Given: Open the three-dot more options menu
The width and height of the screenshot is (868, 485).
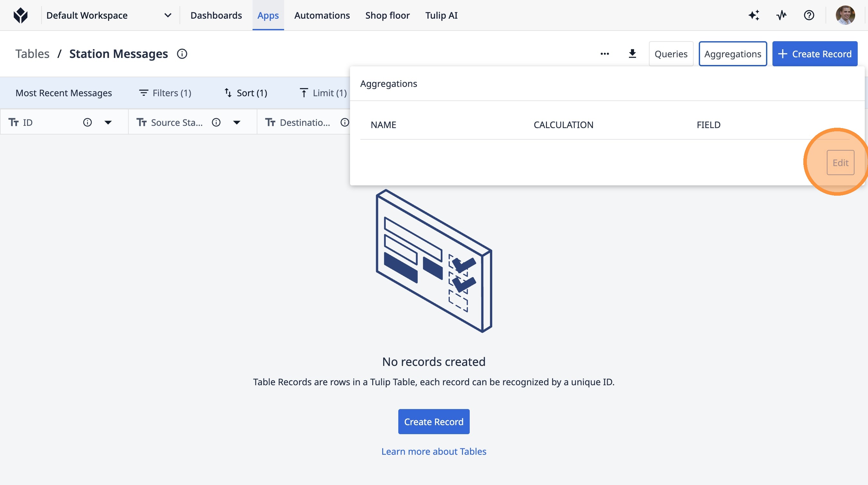Looking at the screenshot, I should pyautogui.click(x=605, y=54).
